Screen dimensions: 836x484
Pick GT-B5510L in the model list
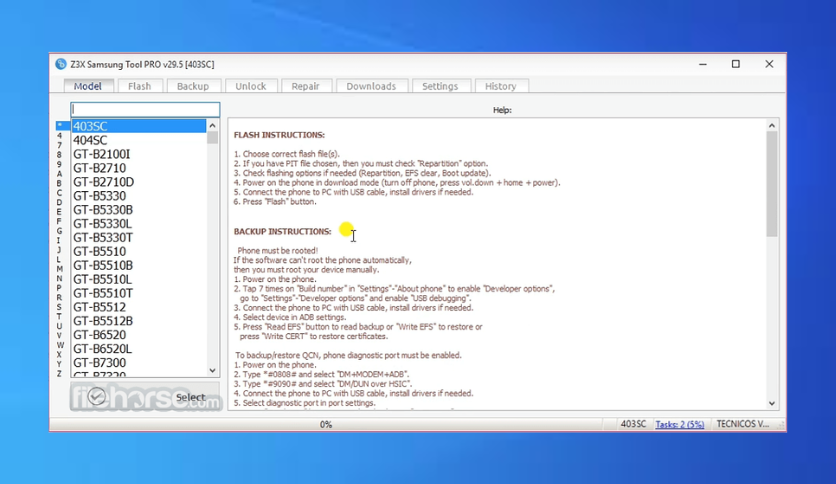139,279
